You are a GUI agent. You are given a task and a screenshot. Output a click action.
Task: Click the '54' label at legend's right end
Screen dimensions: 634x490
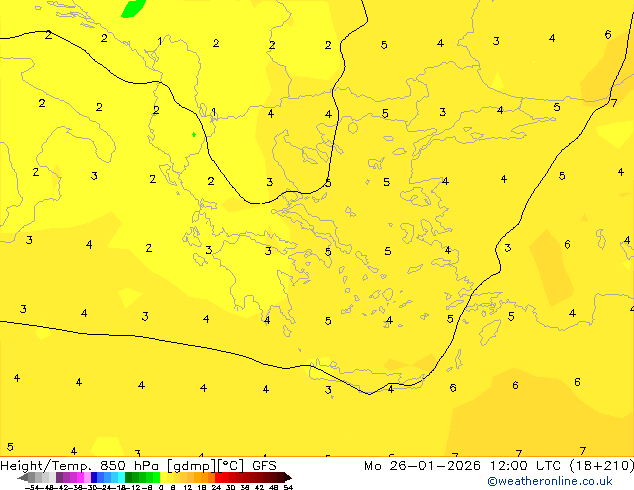point(288,487)
